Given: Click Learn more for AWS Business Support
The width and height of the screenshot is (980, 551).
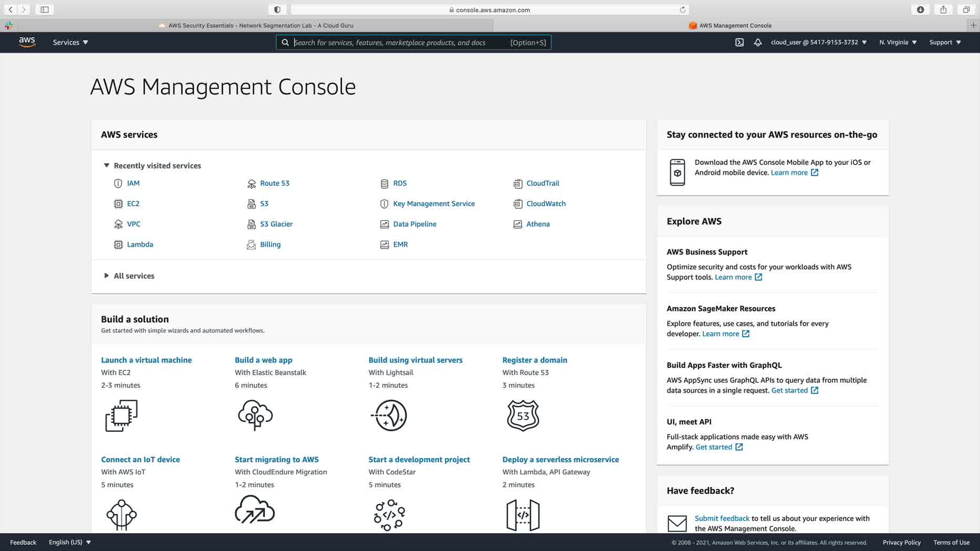Looking at the screenshot, I should click(738, 277).
